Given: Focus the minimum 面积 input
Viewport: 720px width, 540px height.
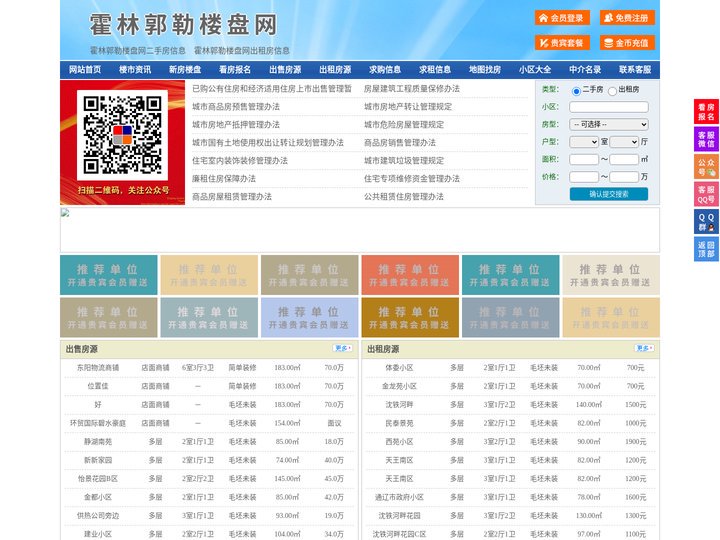Looking at the screenshot, I should (x=584, y=159).
